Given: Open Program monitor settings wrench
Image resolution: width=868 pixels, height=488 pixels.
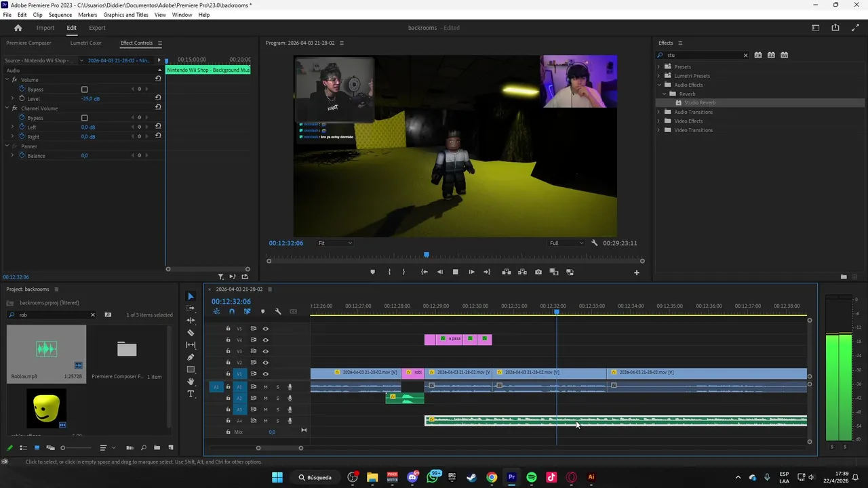Looking at the screenshot, I should tap(595, 243).
